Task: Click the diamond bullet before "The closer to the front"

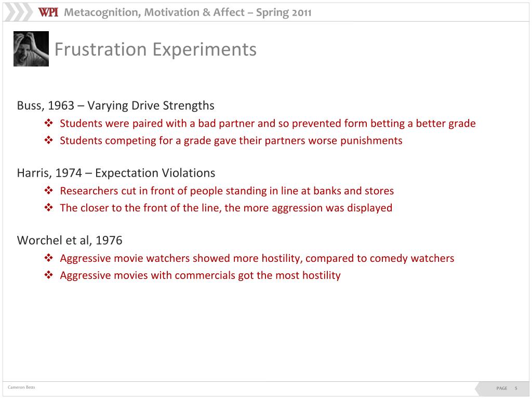Action: pyautogui.click(x=49, y=208)
